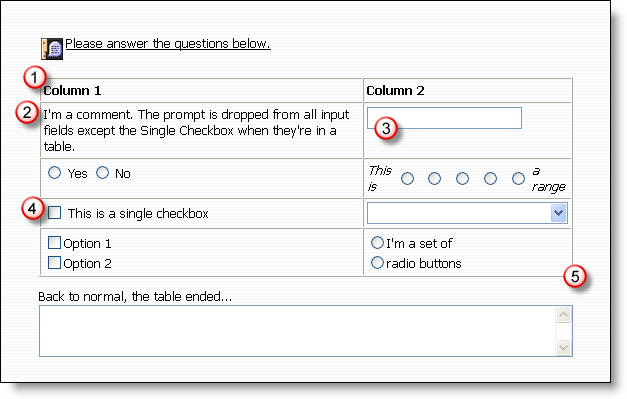The image size is (627, 399).
Task: Click red callout marker number 1
Action: [34, 77]
